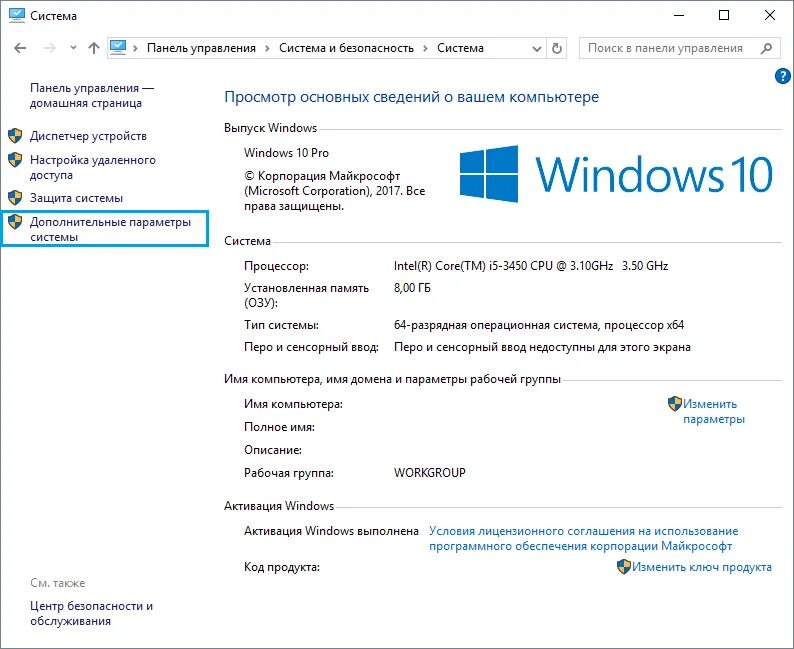Select the Система breadcrumb item
The height and width of the screenshot is (649, 794).
click(x=460, y=48)
